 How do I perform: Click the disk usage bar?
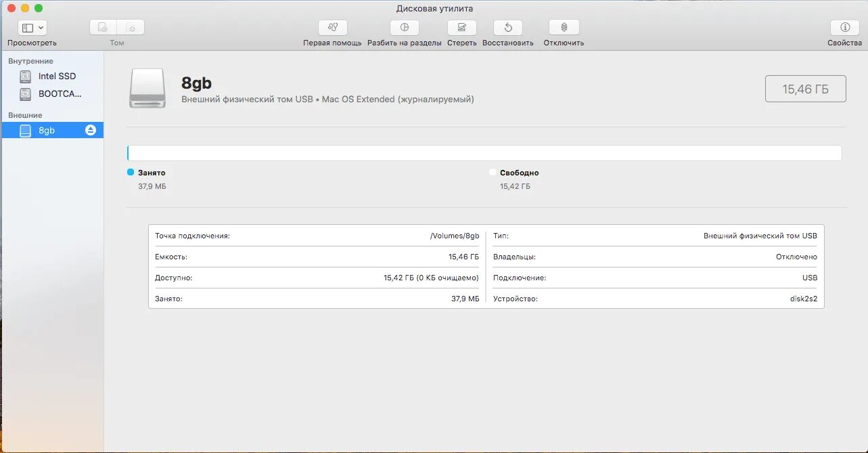tap(484, 153)
